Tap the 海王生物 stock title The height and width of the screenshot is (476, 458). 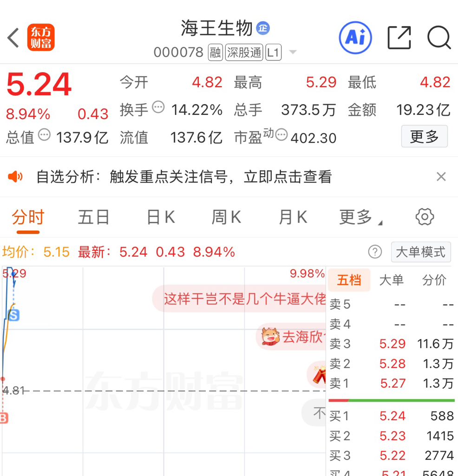coord(216,28)
